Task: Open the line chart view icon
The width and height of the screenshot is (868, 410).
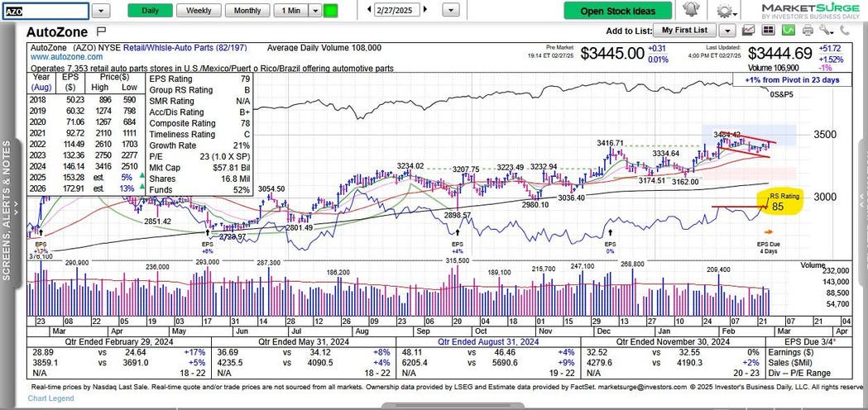Action: point(749,30)
